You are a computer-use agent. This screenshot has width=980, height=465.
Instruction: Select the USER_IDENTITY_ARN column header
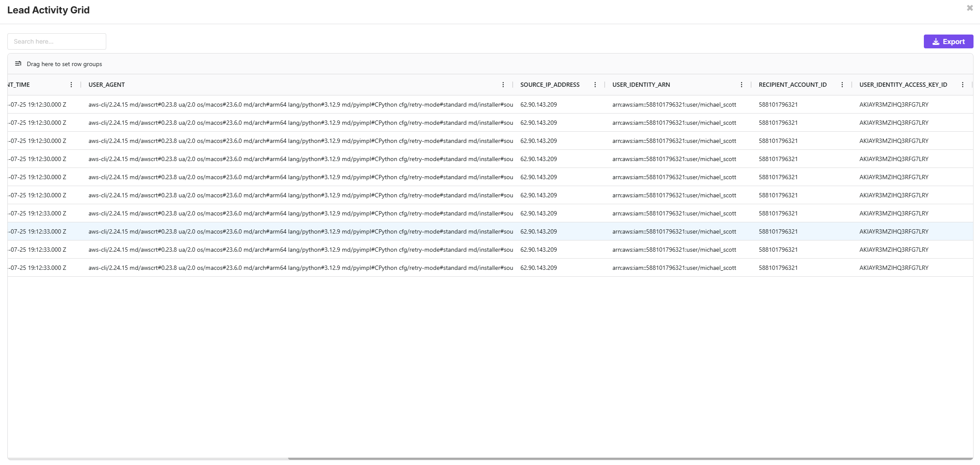tap(641, 85)
